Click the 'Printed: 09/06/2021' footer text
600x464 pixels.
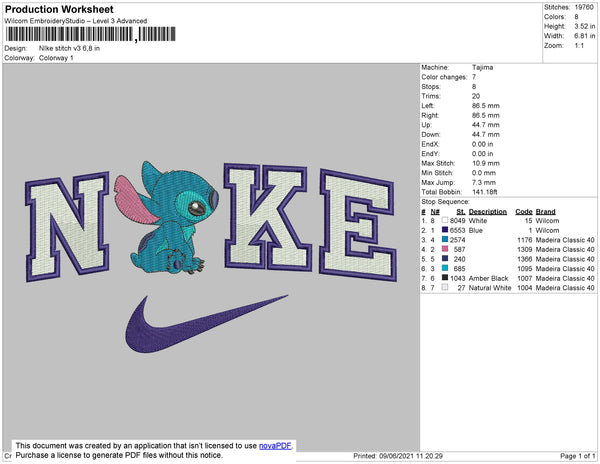click(x=398, y=456)
